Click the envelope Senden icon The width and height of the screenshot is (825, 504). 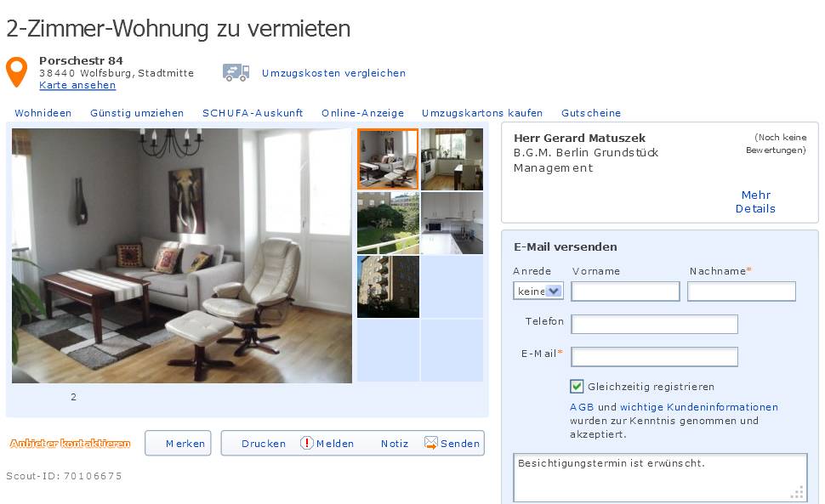coord(431,443)
